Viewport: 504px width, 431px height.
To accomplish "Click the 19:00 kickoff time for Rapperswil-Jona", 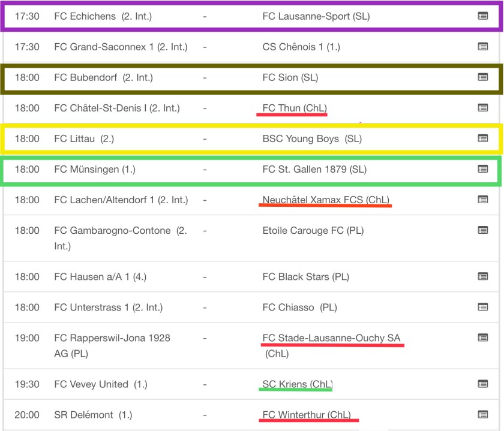I will tap(27, 338).
